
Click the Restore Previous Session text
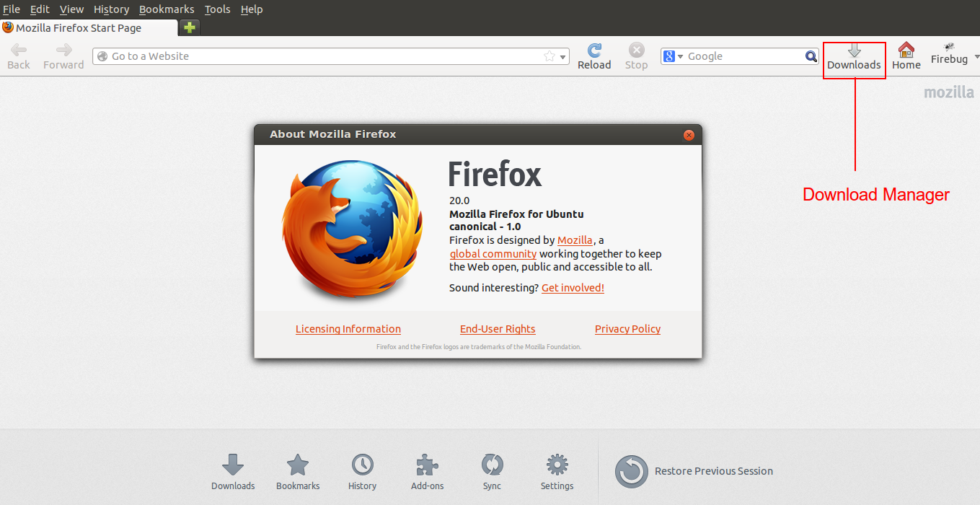(714, 471)
